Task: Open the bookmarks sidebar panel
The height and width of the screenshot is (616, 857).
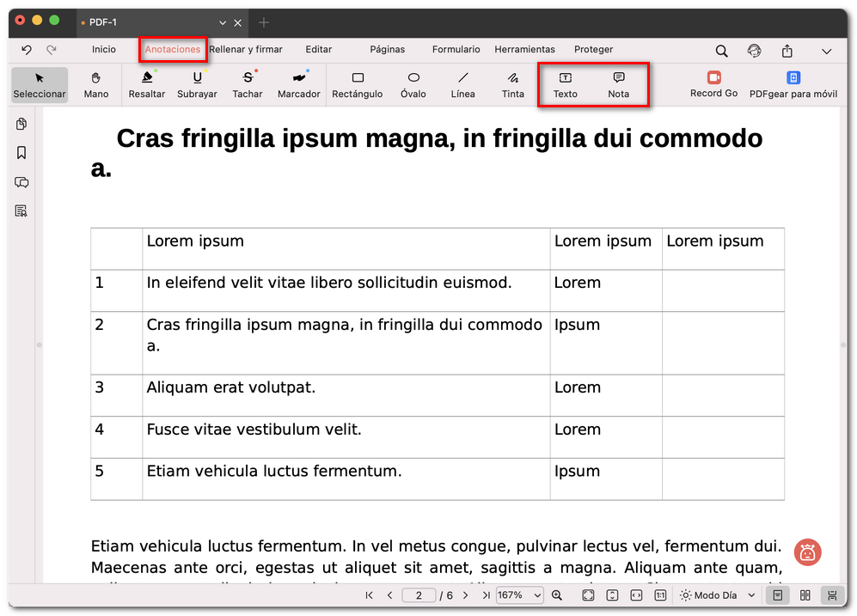Action: 21,153
